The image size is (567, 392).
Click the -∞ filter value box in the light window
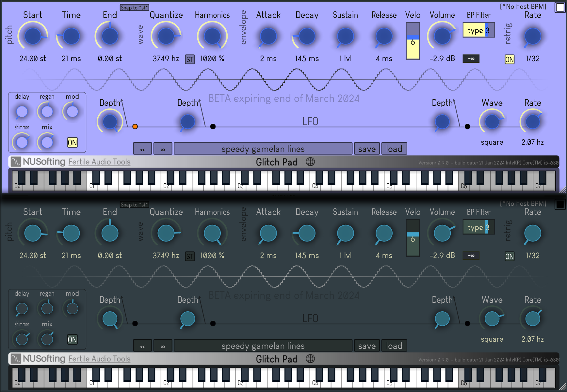click(471, 59)
